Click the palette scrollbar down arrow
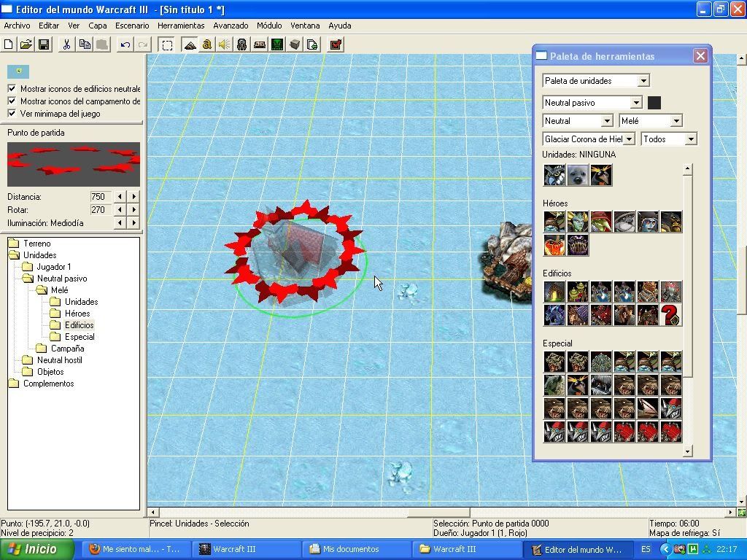The height and width of the screenshot is (560, 747). (687, 451)
